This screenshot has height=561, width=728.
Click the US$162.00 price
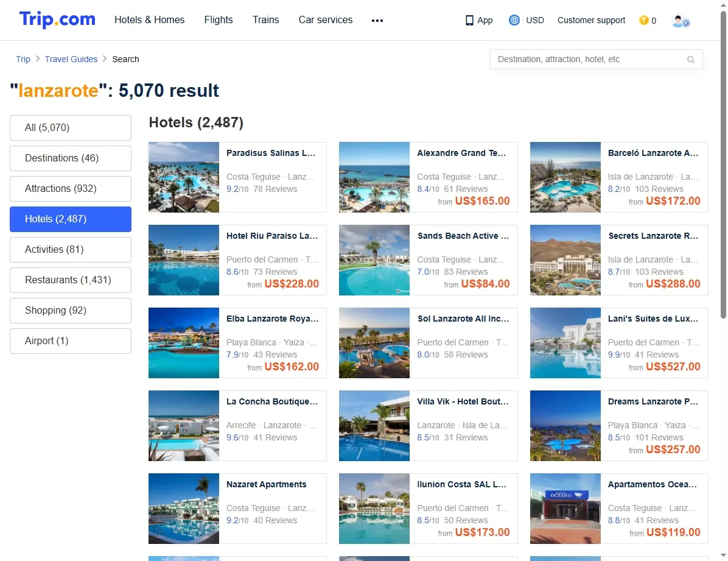(292, 367)
